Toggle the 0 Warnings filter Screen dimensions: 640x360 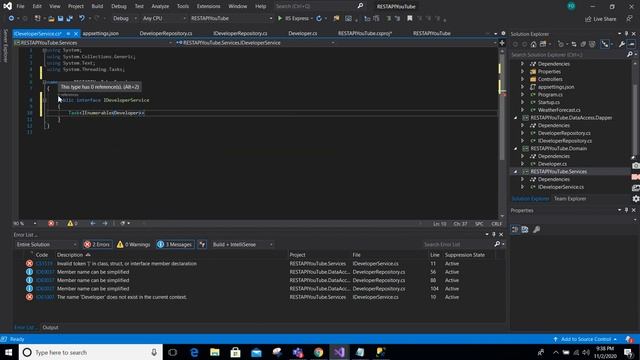tap(133, 244)
